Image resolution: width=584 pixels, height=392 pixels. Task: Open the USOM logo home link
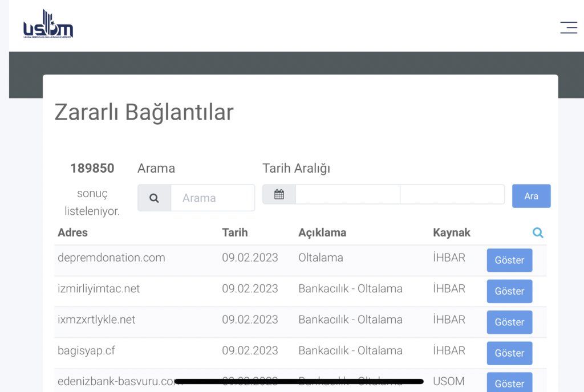(x=48, y=24)
